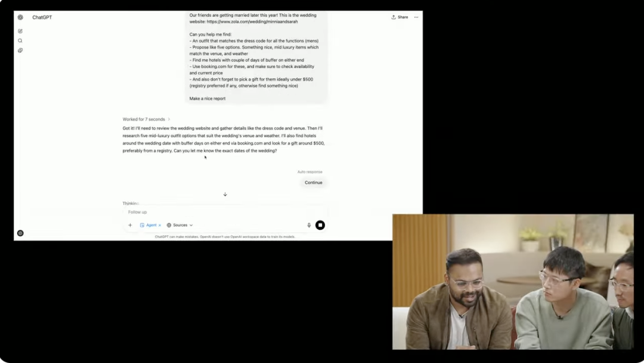The width and height of the screenshot is (644, 363).
Task: Click the ChatGPT logo in the sidebar
Action: (x=20, y=17)
